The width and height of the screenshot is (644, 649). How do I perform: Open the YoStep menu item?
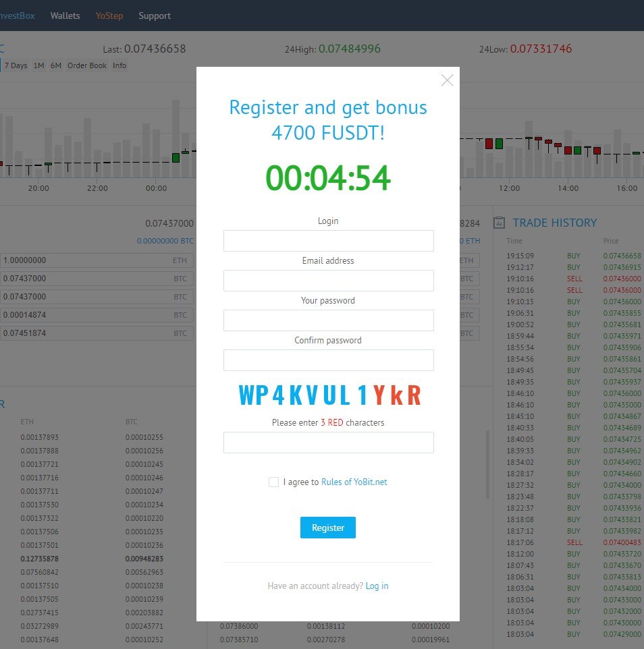(109, 16)
